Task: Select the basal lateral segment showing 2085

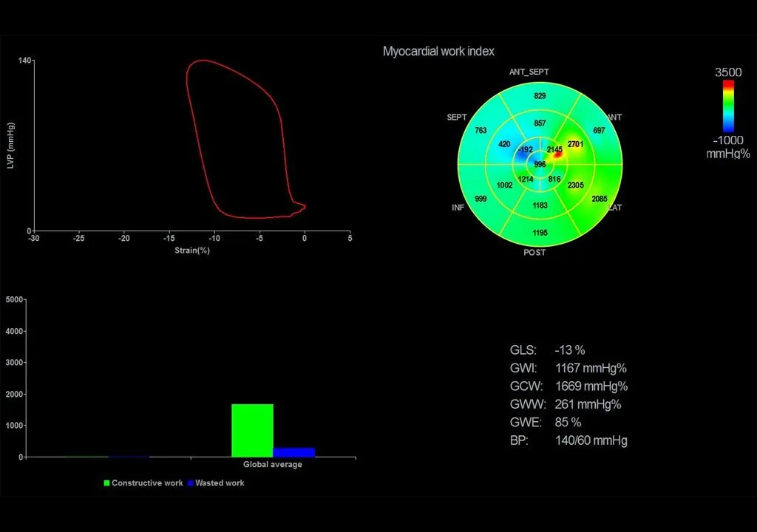Action: pyautogui.click(x=600, y=199)
